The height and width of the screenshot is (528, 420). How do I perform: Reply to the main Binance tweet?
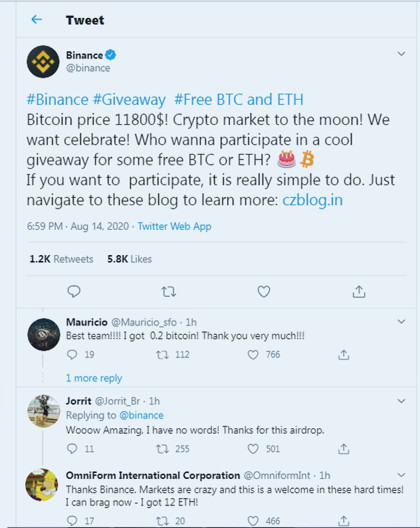(74, 291)
